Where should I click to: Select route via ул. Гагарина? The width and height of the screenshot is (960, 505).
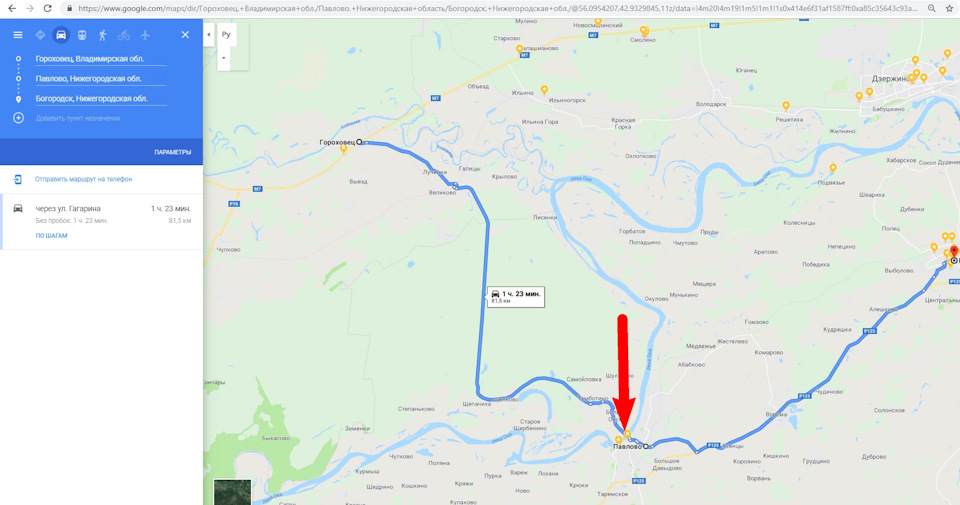click(102, 222)
